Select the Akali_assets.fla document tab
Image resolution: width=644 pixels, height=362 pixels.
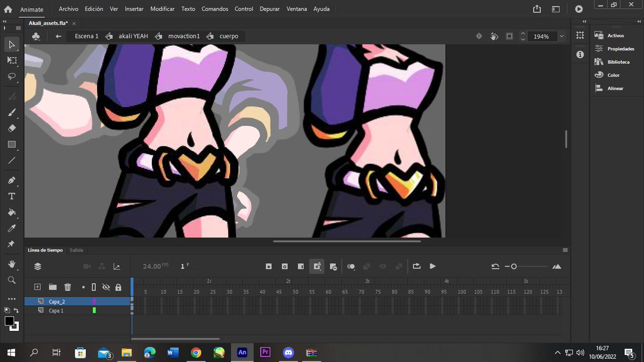coord(49,23)
